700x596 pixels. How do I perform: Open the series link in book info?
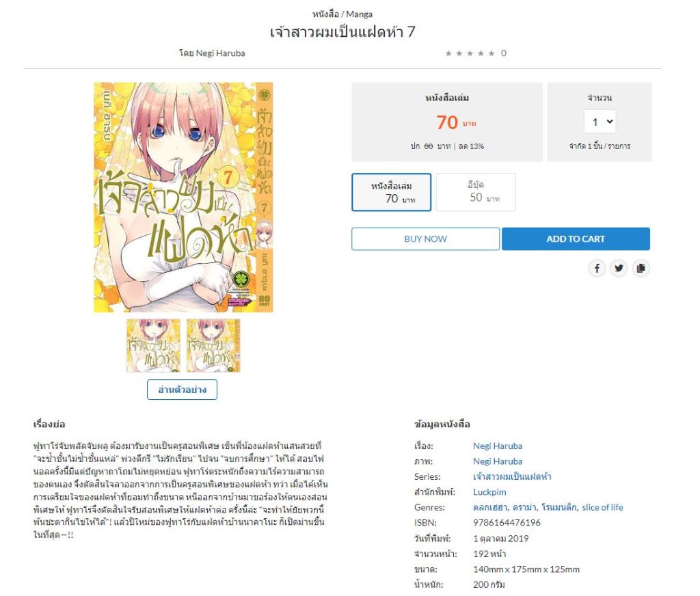512,476
